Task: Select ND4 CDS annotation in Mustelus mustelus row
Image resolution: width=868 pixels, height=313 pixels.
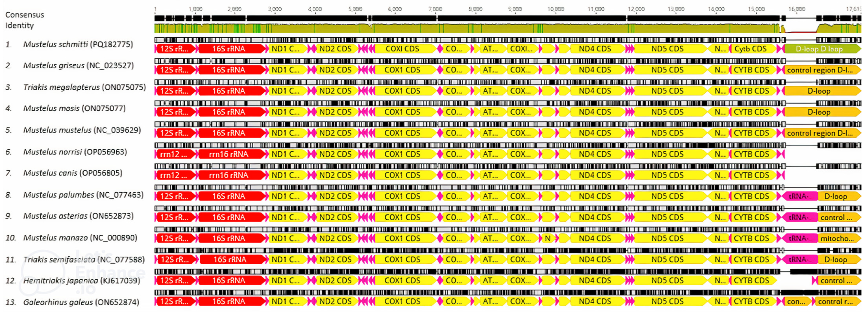Action: click(x=595, y=133)
